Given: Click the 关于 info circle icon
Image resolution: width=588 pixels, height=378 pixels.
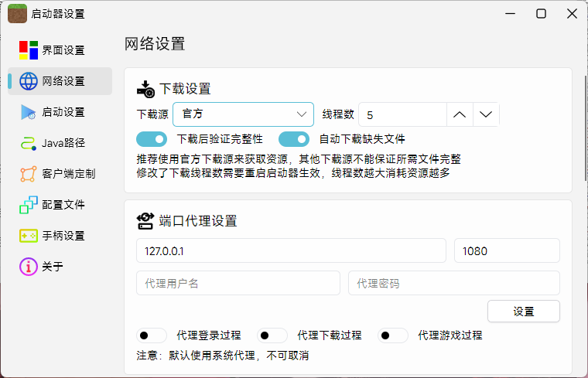Looking at the screenshot, I should (29, 267).
